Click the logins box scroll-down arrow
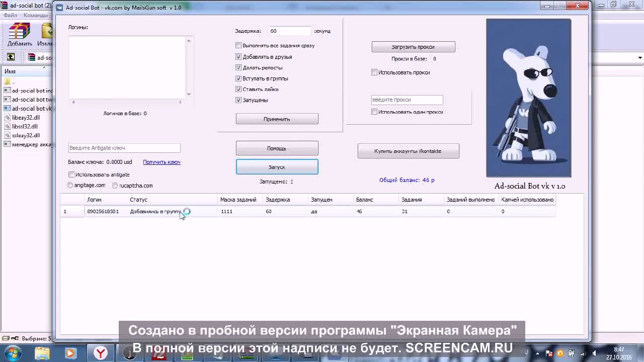 pyautogui.click(x=189, y=94)
